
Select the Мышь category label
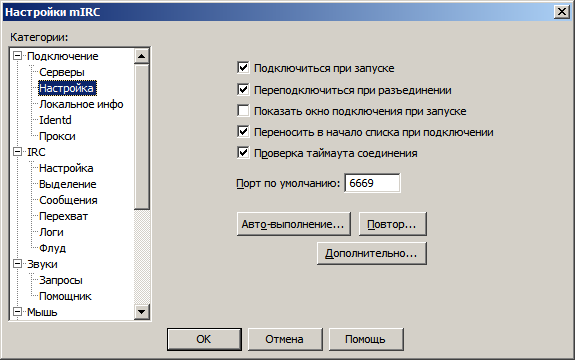tap(42, 312)
